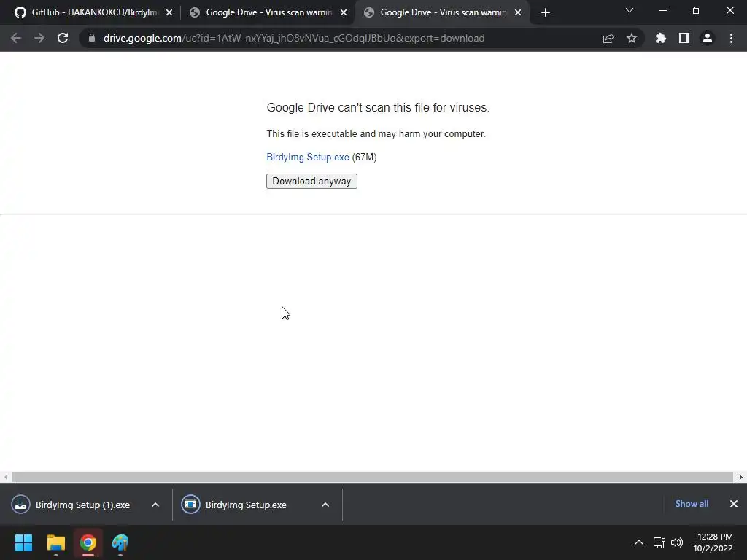Open the Extensions puzzle icon
This screenshot has height=560, width=747.
pyautogui.click(x=661, y=38)
